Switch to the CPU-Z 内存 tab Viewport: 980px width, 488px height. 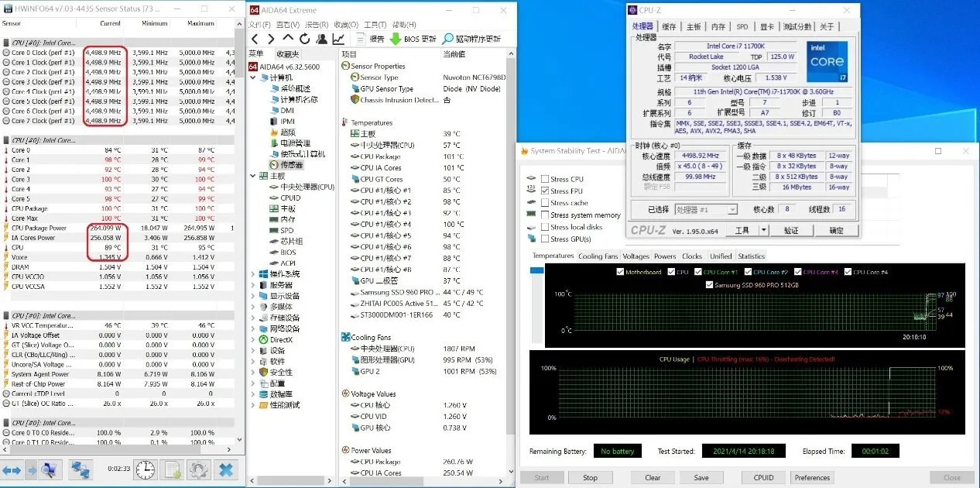click(x=718, y=27)
